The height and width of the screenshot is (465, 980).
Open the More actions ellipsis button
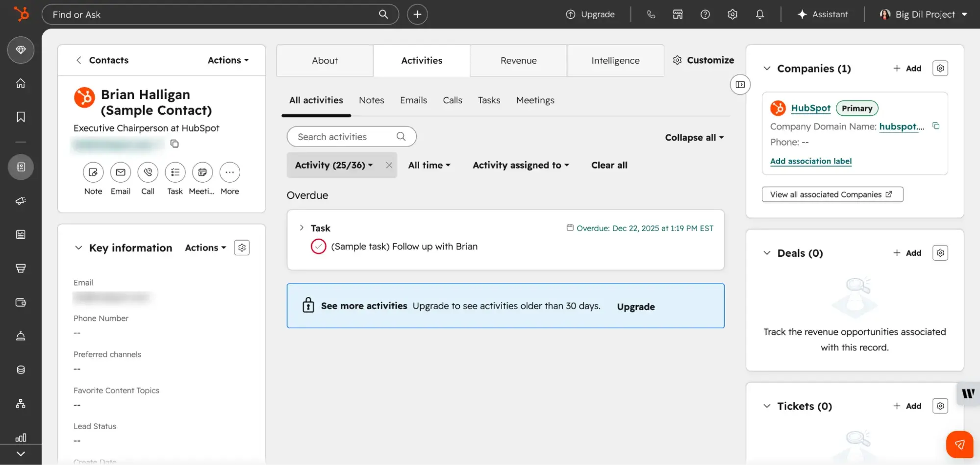(x=229, y=172)
